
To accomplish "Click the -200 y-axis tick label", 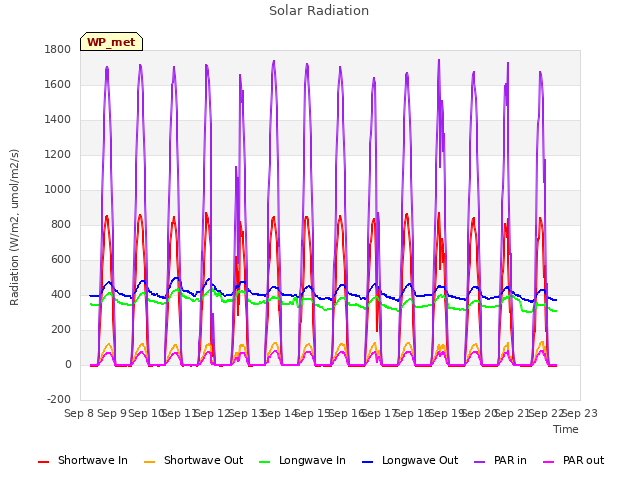I will [x=59, y=399].
